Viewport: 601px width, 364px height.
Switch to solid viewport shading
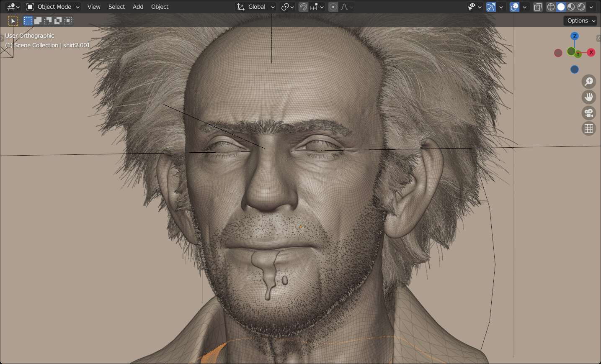click(x=561, y=7)
